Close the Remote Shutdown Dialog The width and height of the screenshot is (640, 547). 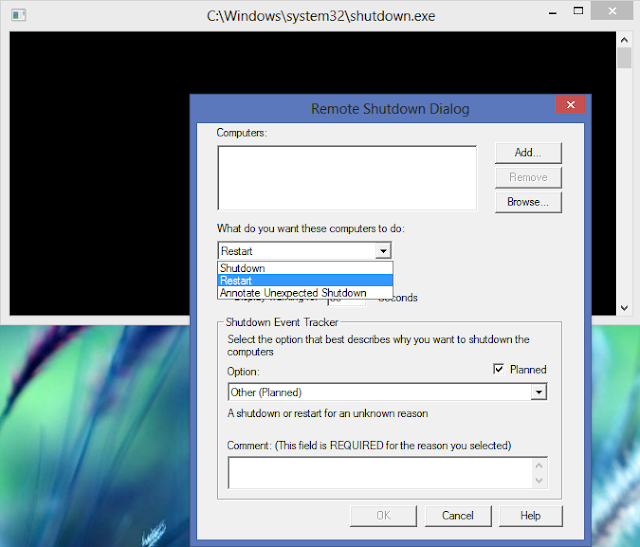(x=570, y=105)
